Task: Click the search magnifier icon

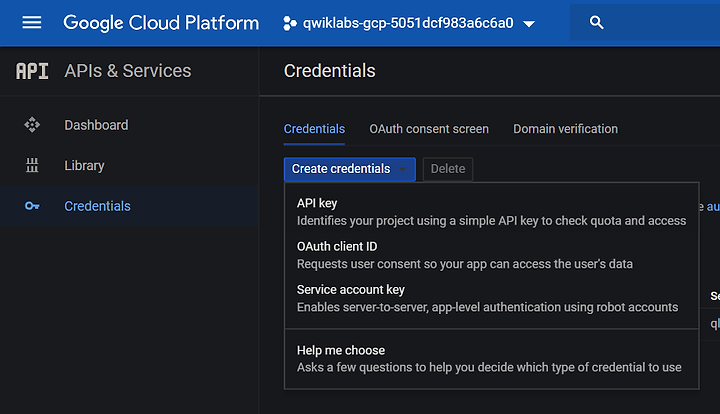Action: point(596,22)
